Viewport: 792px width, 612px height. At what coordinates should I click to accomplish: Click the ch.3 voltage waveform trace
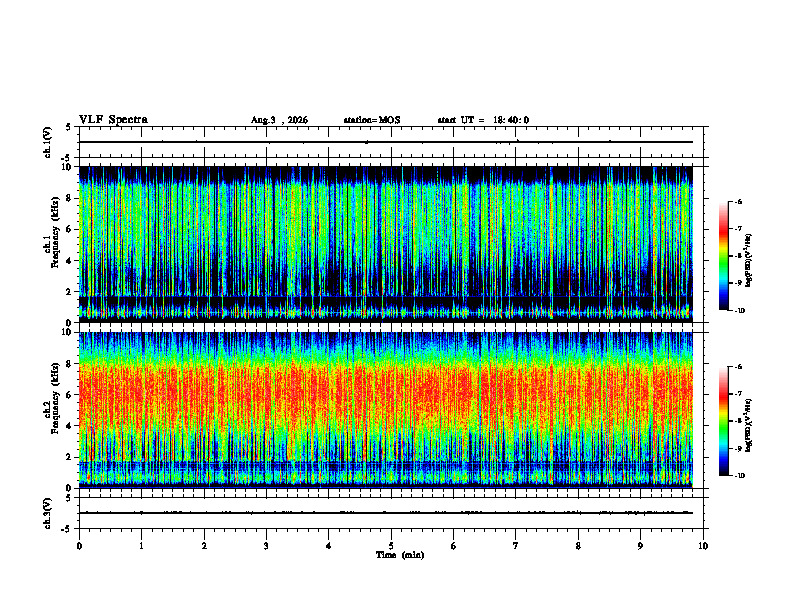pos(386,513)
